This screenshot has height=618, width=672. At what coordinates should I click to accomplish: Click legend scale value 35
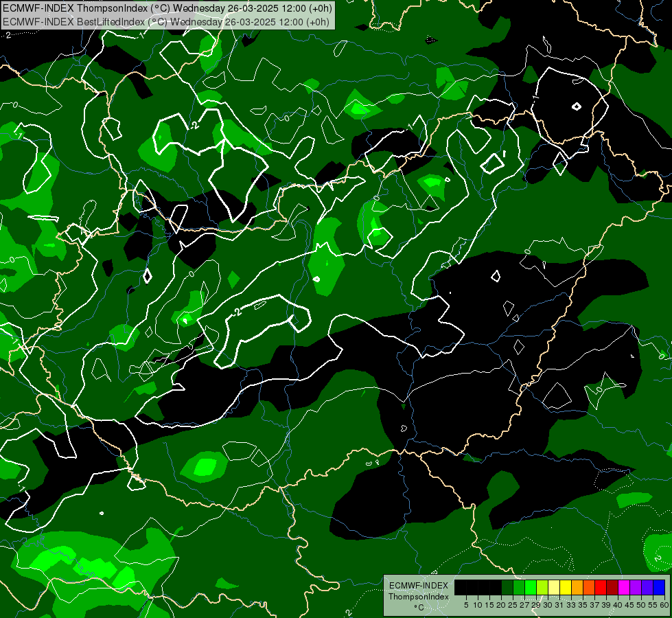click(583, 605)
